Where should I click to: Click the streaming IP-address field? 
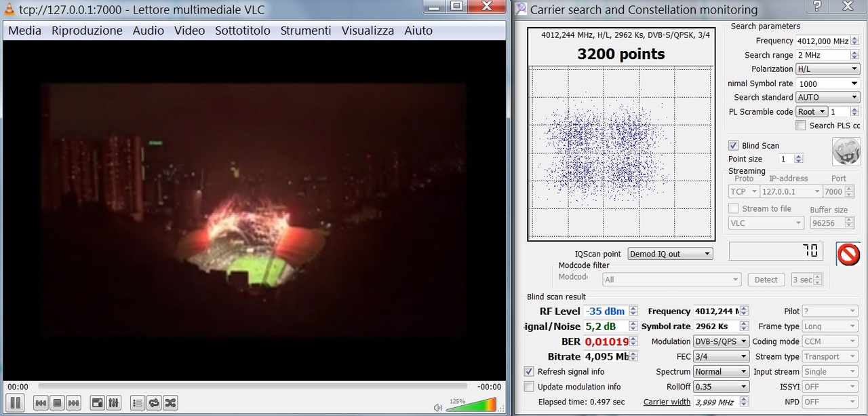click(791, 192)
